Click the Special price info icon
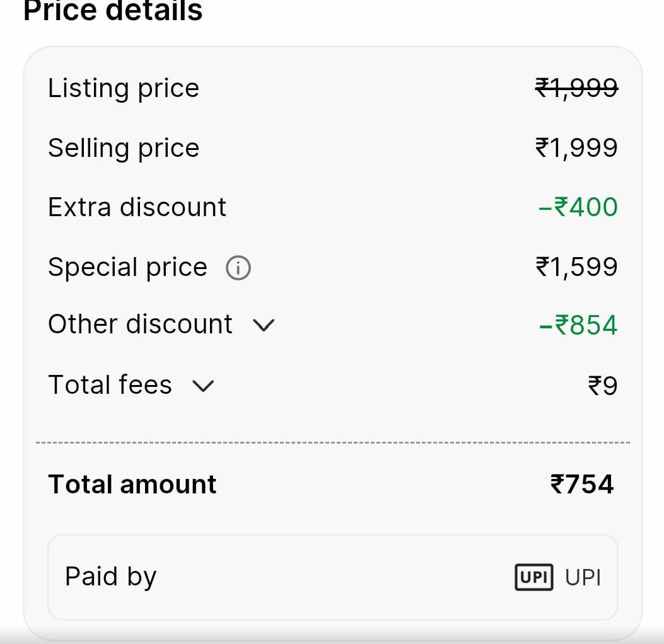Image resolution: width=664 pixels, height=644 pixels. [x=238, y=268]
